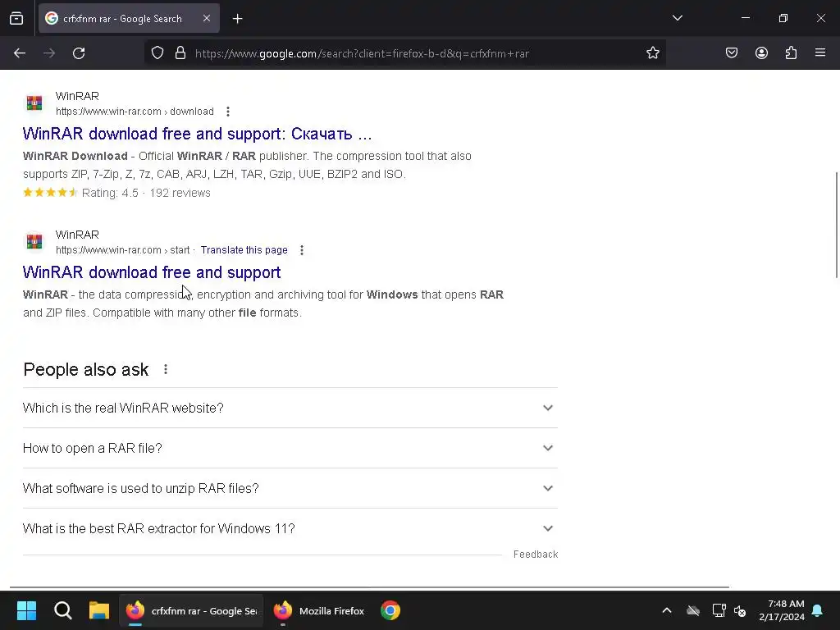This screenshot has height=630, width=840.
Task: Reload the current Google search page
Action: 79,53
